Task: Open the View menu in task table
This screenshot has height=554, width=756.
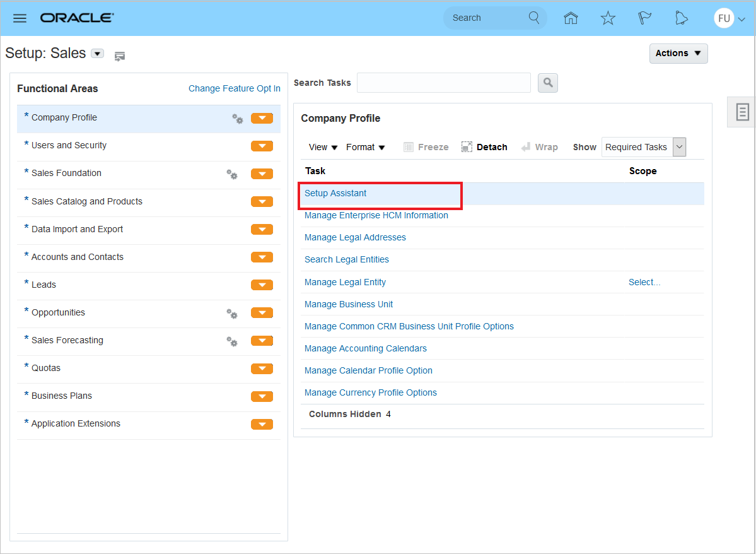Action: (x=323, y=147)
